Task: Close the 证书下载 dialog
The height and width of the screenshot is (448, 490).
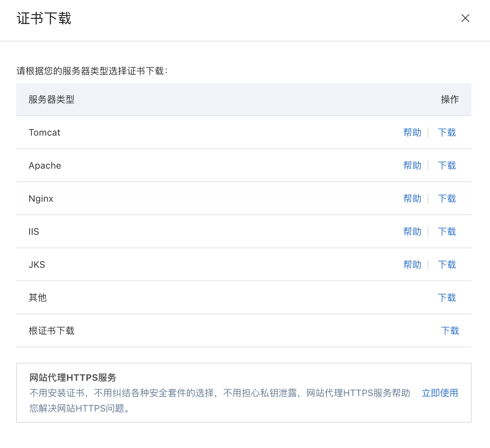Action: [x=465, y=18]
